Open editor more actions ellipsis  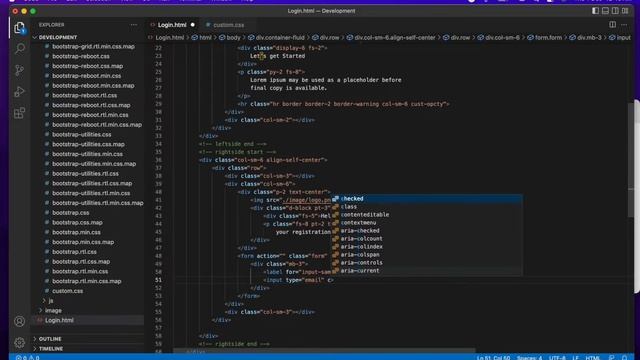624,25
